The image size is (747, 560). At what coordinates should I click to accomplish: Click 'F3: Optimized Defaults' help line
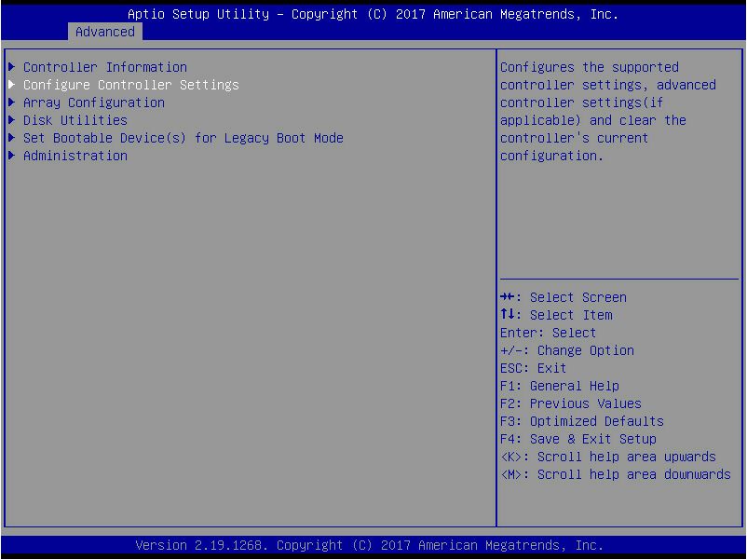pos(582,421)
